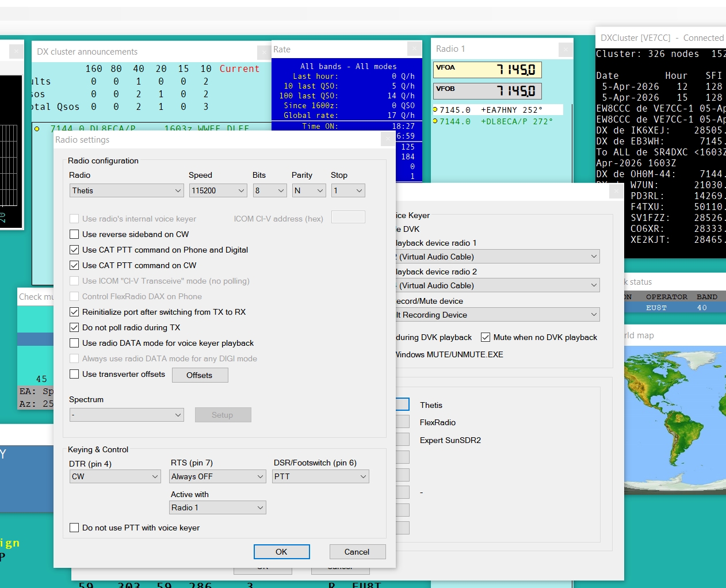Screen dimensions: 726x588
Task: Close the Rate window
Action: coord(414,49)
